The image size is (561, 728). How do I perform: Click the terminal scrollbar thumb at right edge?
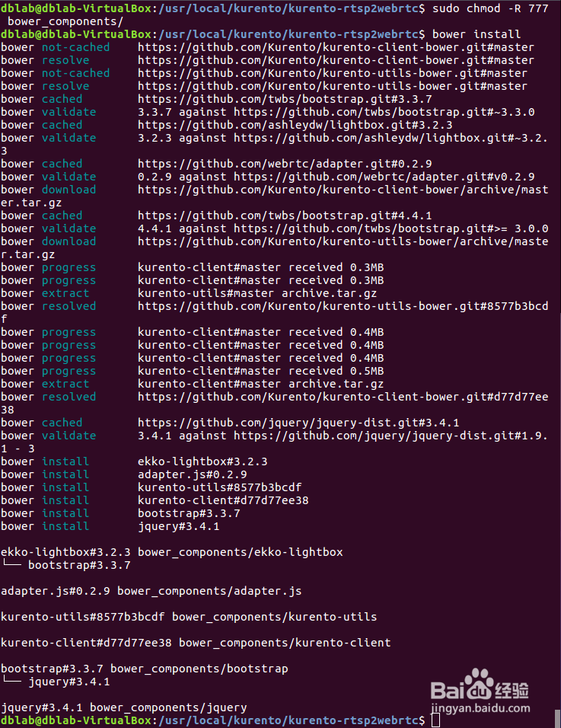coord(557,718)
